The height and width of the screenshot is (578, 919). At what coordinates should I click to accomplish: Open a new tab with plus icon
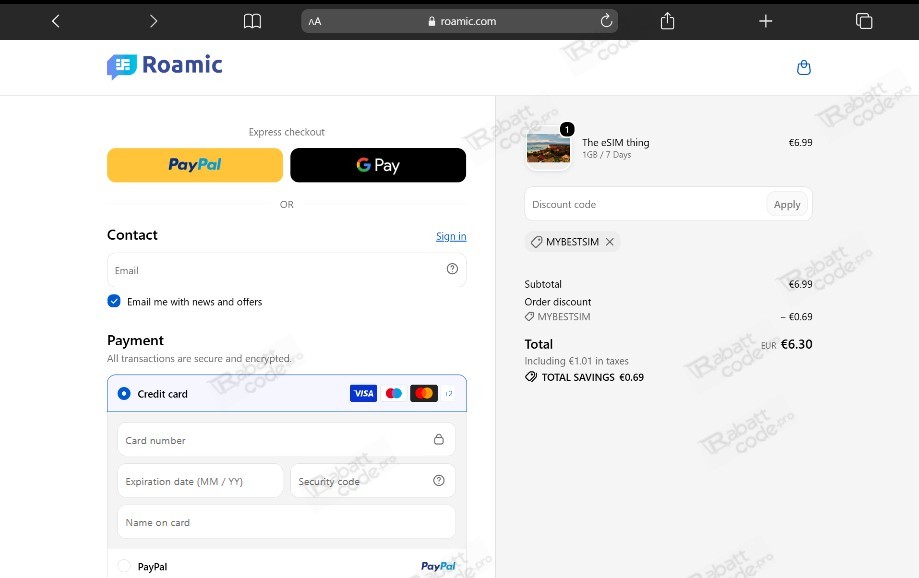pos(765,21)
